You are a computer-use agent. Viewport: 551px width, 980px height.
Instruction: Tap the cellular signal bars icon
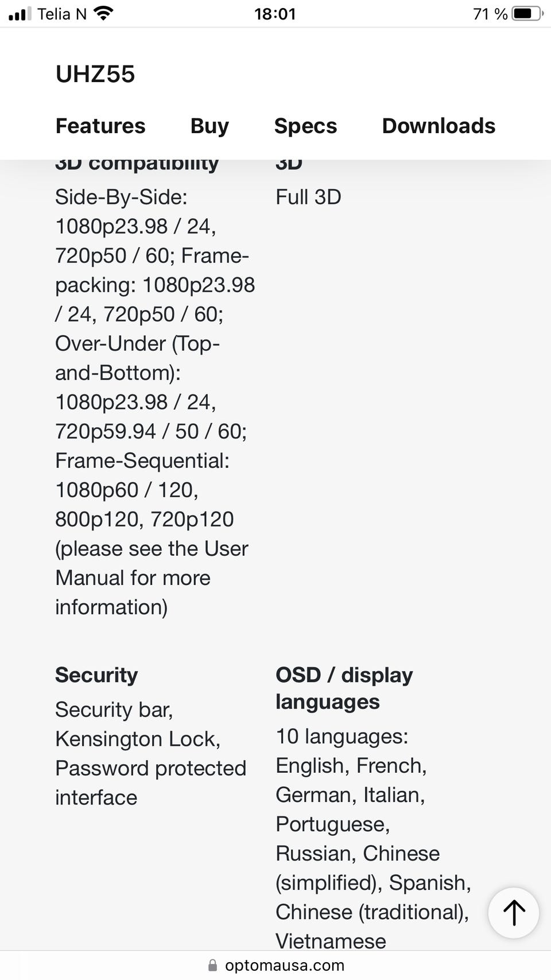tap(20, 14)
